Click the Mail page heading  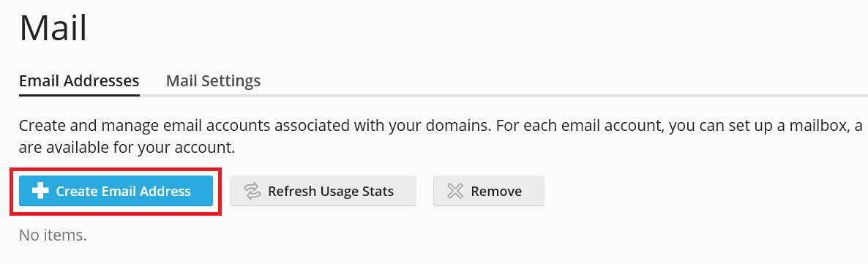[53, 28]
